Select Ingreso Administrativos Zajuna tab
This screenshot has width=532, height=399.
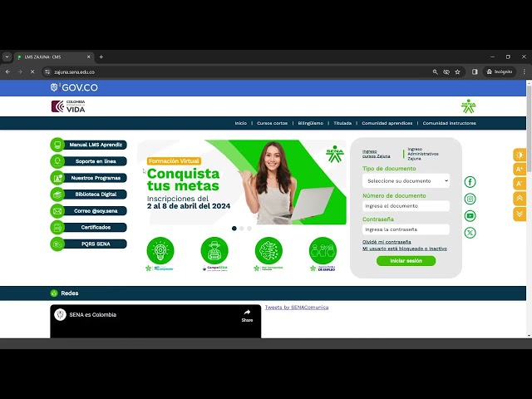[x=423, y=154]
